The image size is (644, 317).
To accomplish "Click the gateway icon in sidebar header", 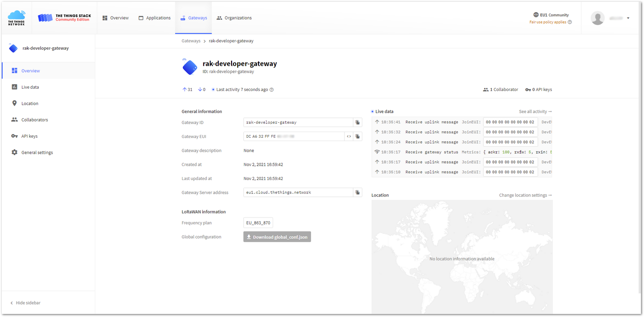I will pos(13,48).
